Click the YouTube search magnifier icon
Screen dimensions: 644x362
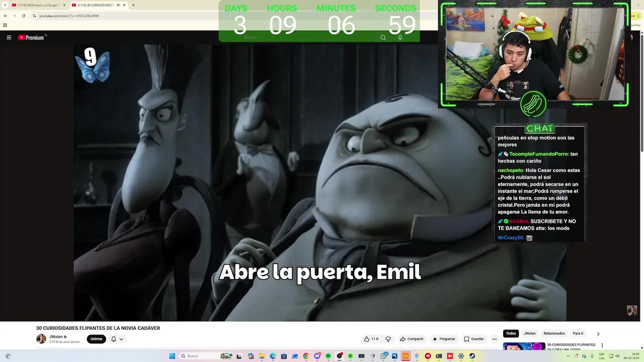pos(383,37)
